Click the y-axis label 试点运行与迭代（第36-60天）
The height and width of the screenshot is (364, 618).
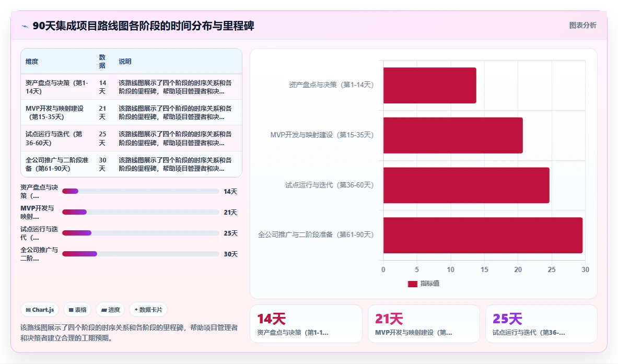coord(329,185)
